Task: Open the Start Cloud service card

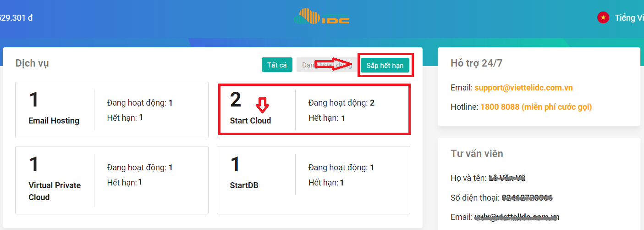Action: click(314, 110)
